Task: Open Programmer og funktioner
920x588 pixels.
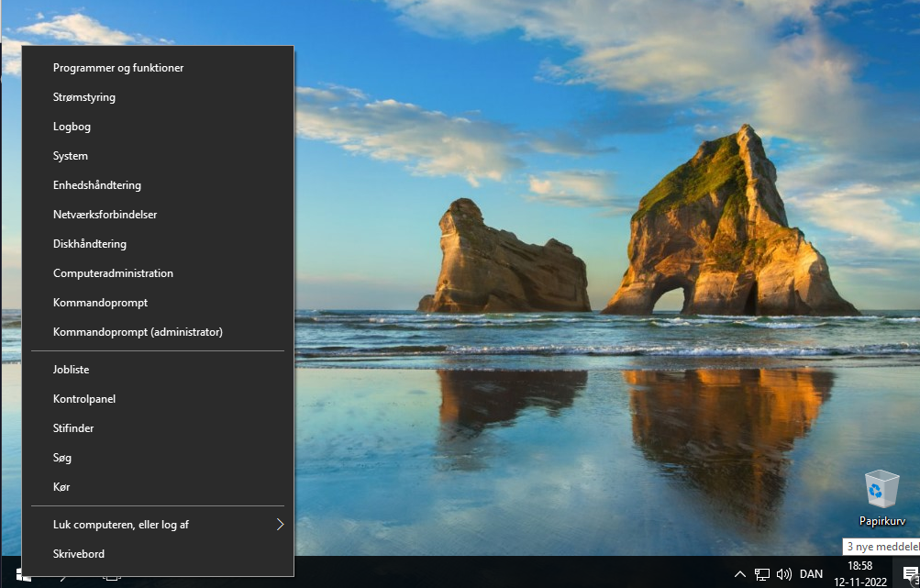Action: [x=118, y=68]
